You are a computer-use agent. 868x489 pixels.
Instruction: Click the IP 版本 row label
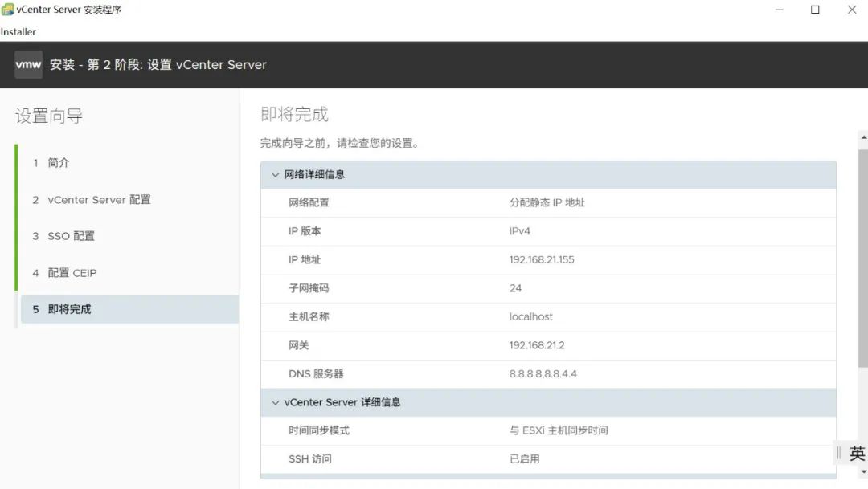point(305,231)
